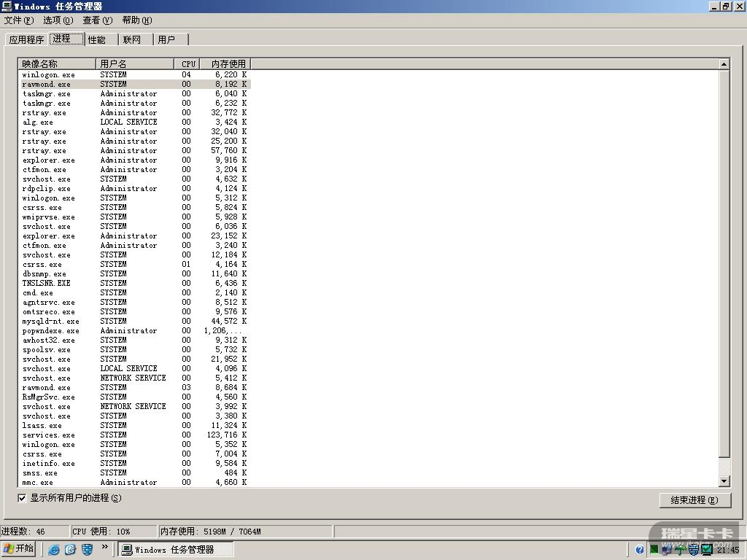Click the network connection tray icon
Screen dimensions: 747x560
[x=667, y=550]
